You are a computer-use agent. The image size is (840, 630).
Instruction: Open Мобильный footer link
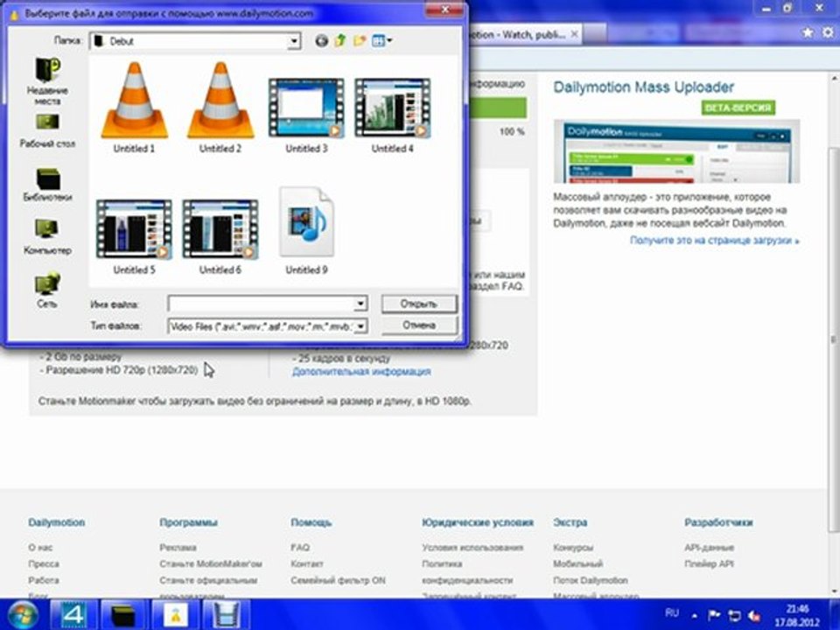(578, 563)
